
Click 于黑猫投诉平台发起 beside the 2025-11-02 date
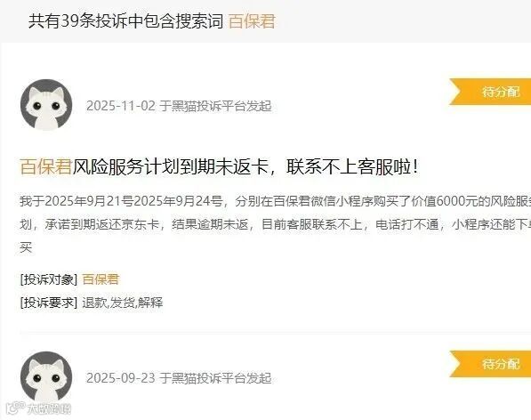click(x=215, y=106)
